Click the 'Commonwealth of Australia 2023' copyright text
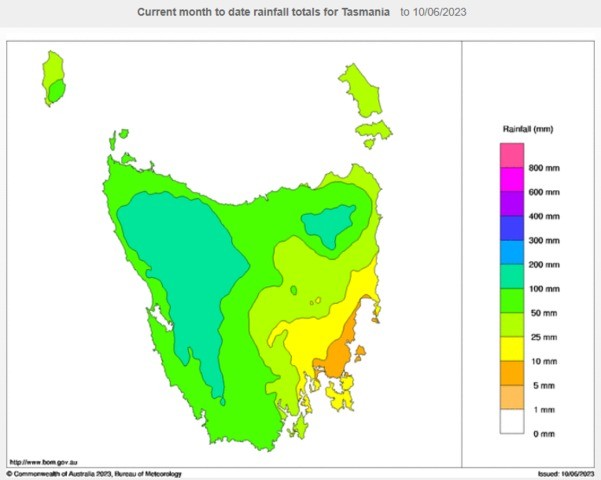Screen dimensions: 601x480 click(76, 473)
